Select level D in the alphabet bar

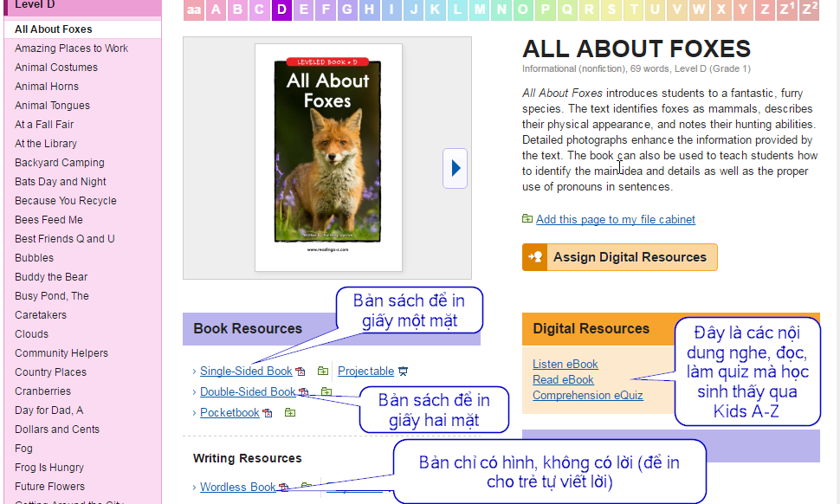[x=281, y=10]
